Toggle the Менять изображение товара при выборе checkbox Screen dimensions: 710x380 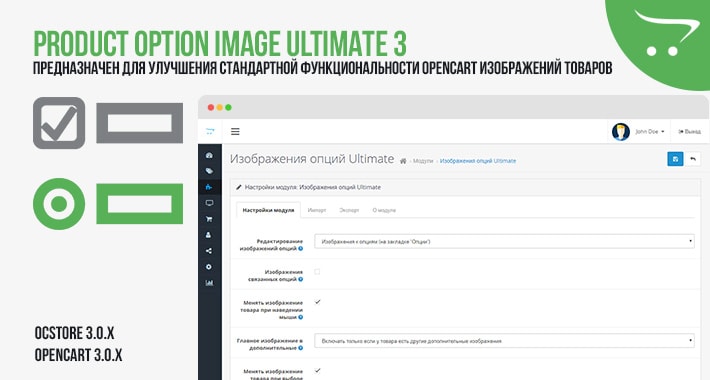tap(317, 370)
